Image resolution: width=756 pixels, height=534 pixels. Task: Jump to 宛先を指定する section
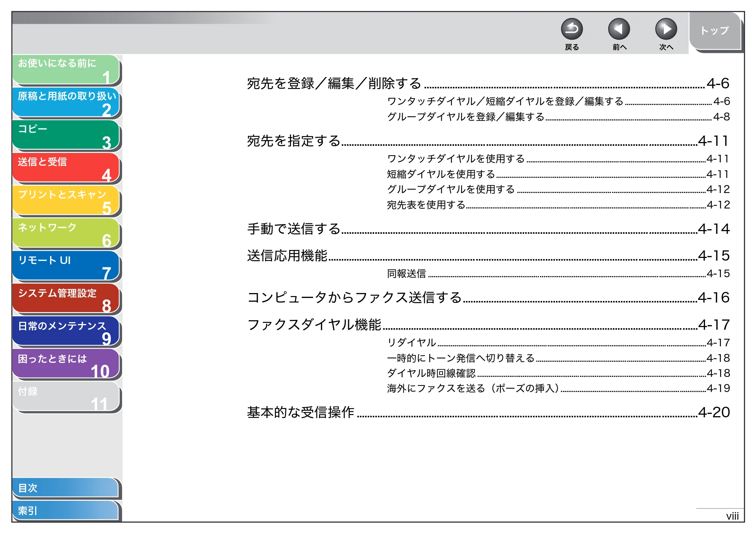pos(488,141)
